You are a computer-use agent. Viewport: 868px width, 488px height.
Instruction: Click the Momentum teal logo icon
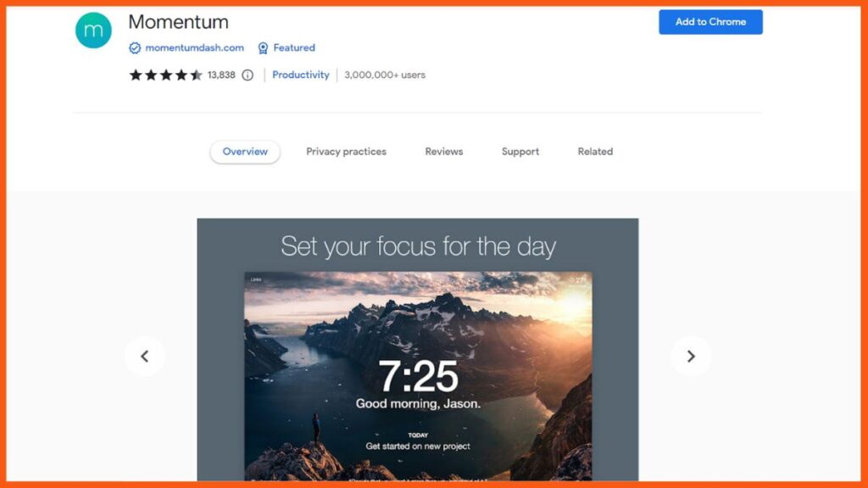[93, 30]
